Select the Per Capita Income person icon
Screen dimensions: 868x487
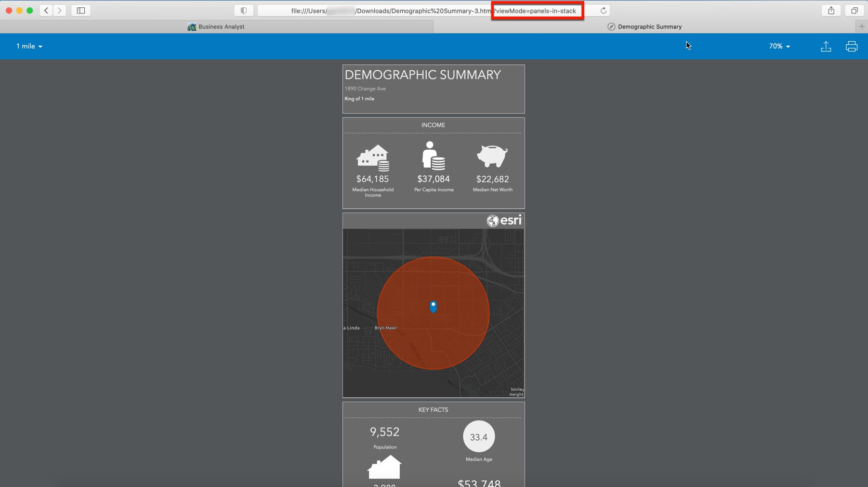click(433, 155)
